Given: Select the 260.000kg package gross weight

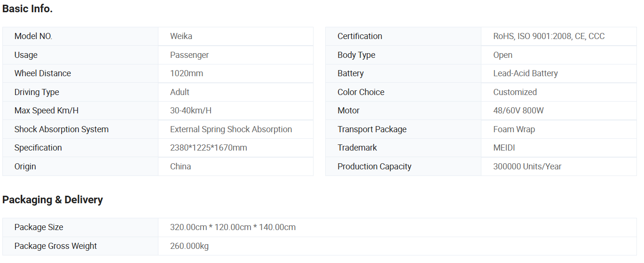Looking at the screenshot, I should pos(189,246).
